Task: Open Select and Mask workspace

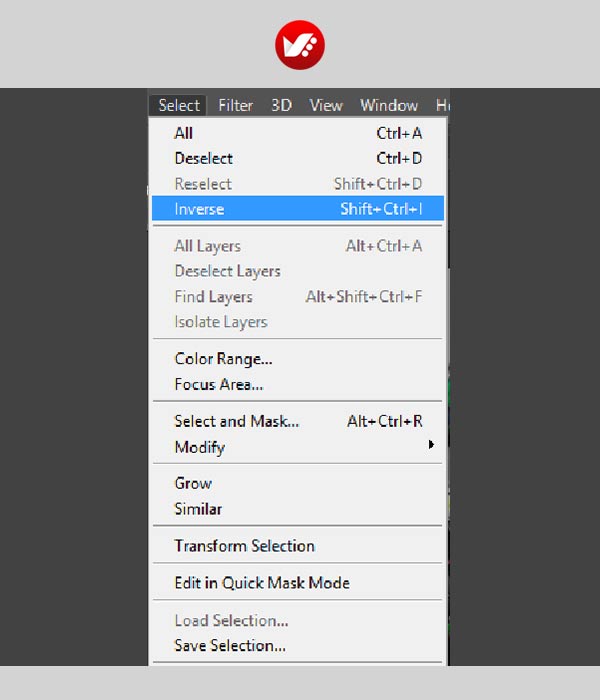Action: click(298, 421)
